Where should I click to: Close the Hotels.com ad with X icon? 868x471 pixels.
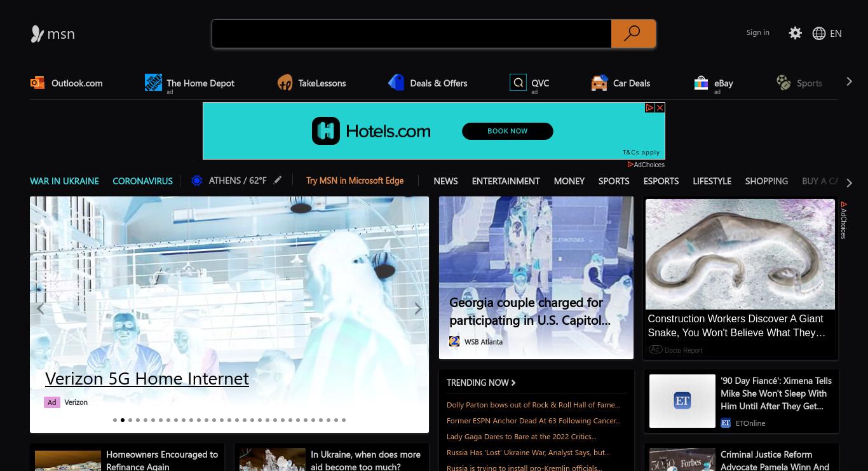pos(660,107)
